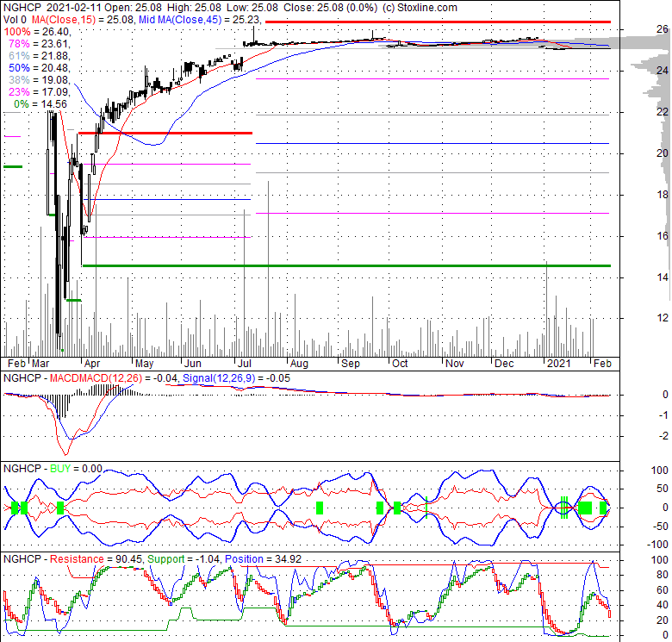Click the 'Position = 34.92' label

(x=263, y=559)
